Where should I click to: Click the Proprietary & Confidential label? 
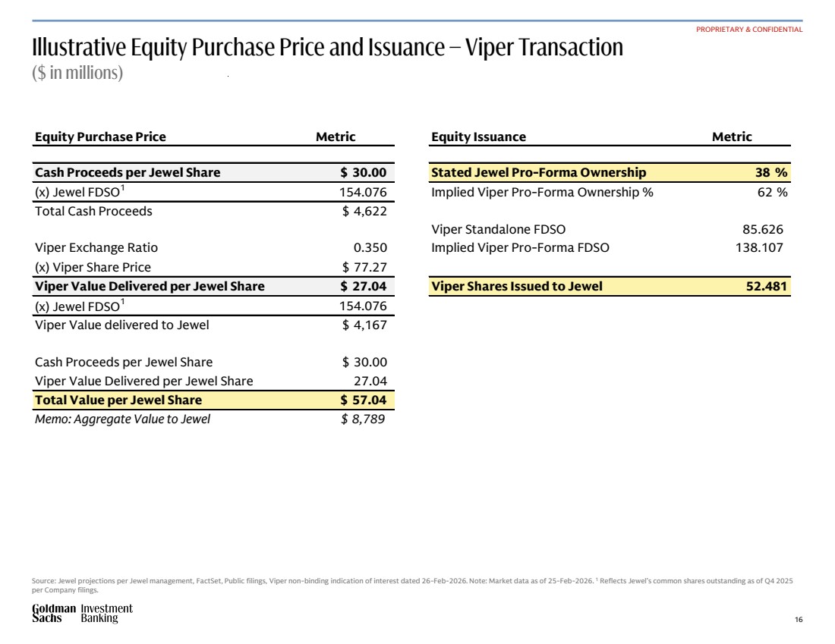point(749,30)
